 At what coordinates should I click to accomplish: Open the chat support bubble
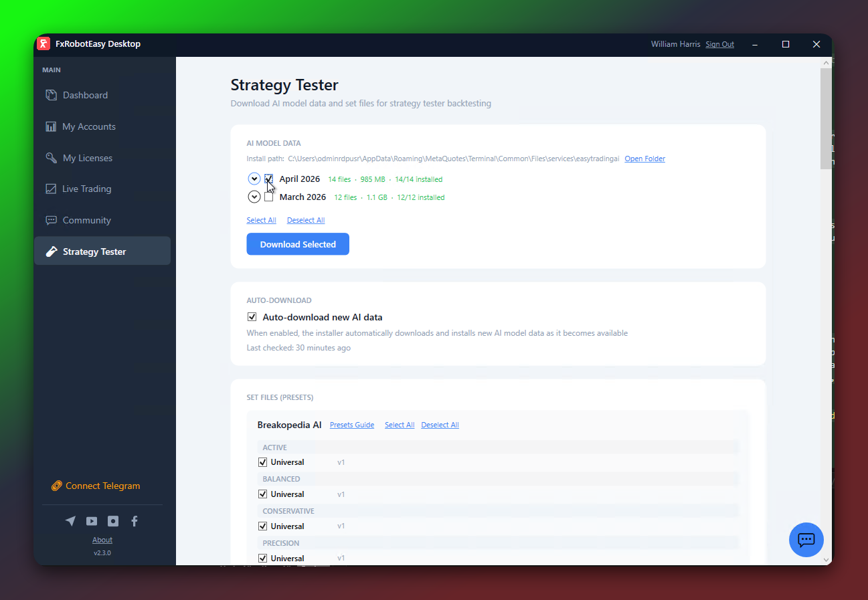(806, 540)
